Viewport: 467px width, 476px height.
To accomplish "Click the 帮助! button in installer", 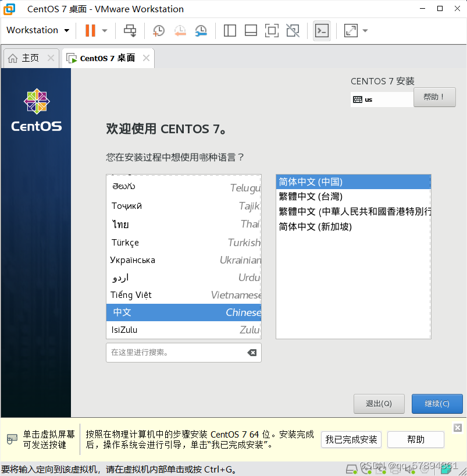I will pyautogui.click(x=434, y=97).
